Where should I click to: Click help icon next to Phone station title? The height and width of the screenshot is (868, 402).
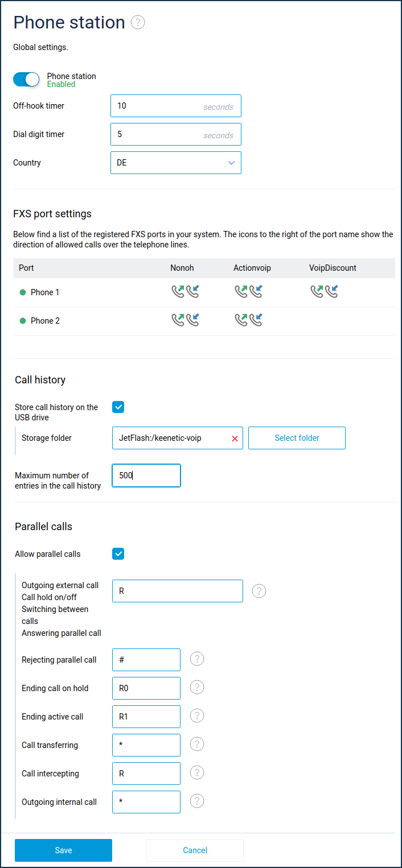click(x=138, y=22)
